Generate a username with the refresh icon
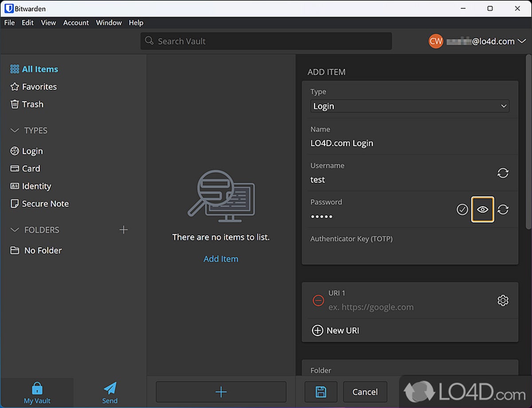This screenshot has width=532, height=408. 503,173
